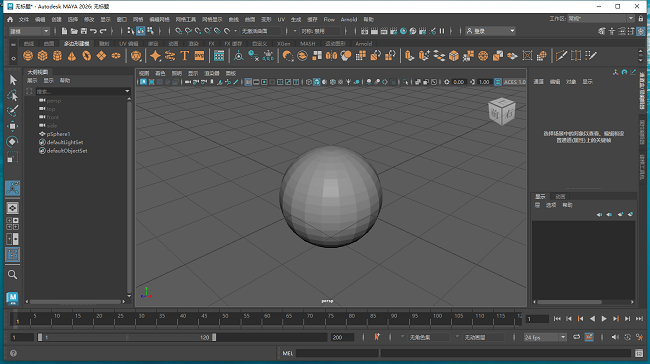This screenshot has width=650, height=364.
Task: Open the UV menu in menu bar
Action: click(281, 19)
